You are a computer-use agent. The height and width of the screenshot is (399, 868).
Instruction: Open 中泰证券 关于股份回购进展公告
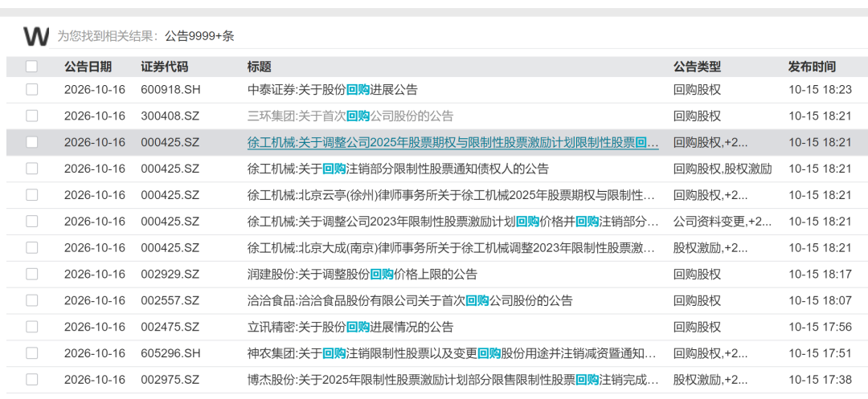click(x=332, y=90)
